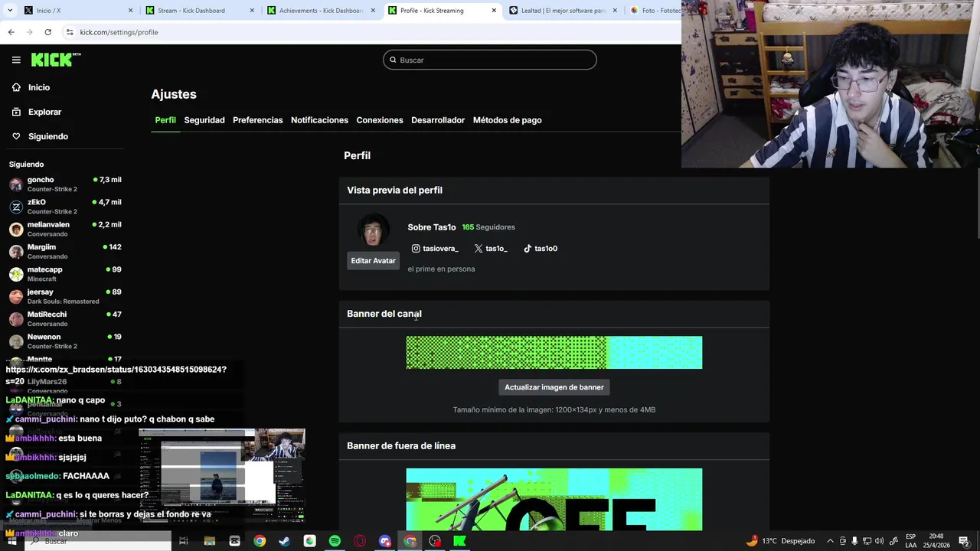Screen dimensions: 980x551
Task: Open Newenon channel
Action: coord(65,341)
